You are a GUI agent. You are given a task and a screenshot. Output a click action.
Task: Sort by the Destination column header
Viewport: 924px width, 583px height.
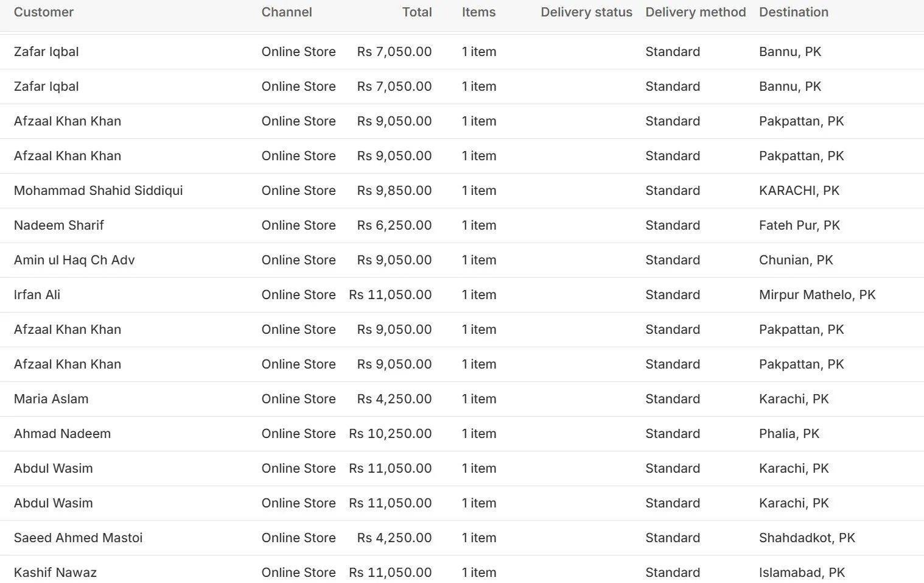[x=793, y=12]
